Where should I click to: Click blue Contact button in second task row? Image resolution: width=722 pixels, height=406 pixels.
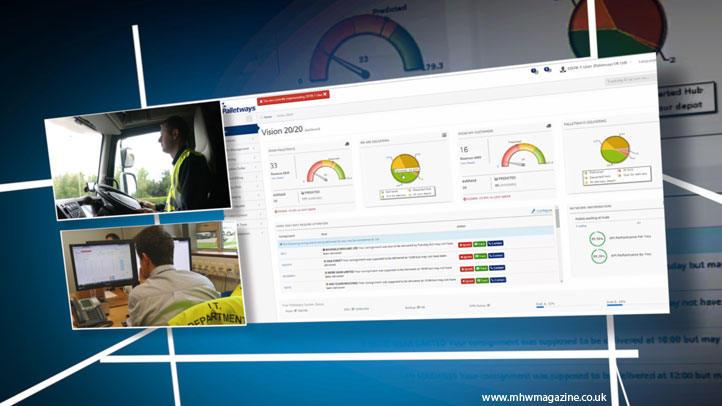click(496, 255)
